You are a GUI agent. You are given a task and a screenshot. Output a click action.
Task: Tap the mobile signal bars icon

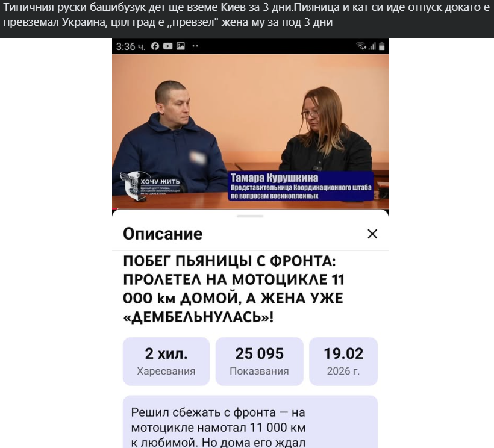[372, 46]
